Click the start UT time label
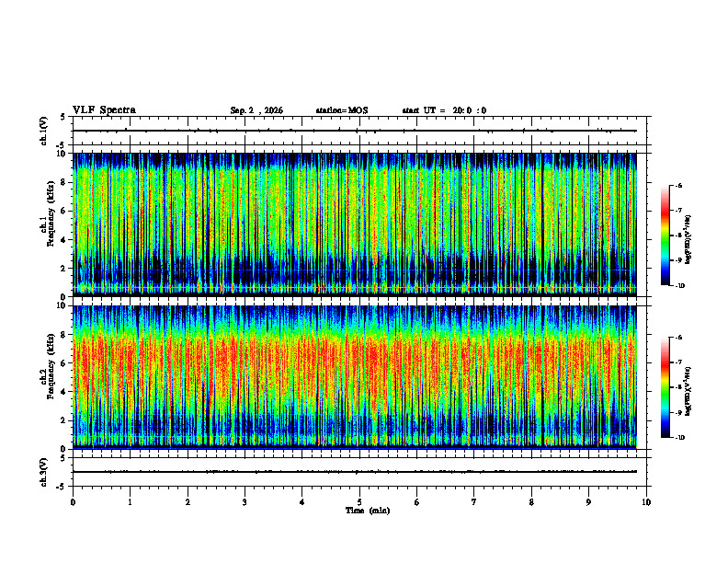 [444, 110]
